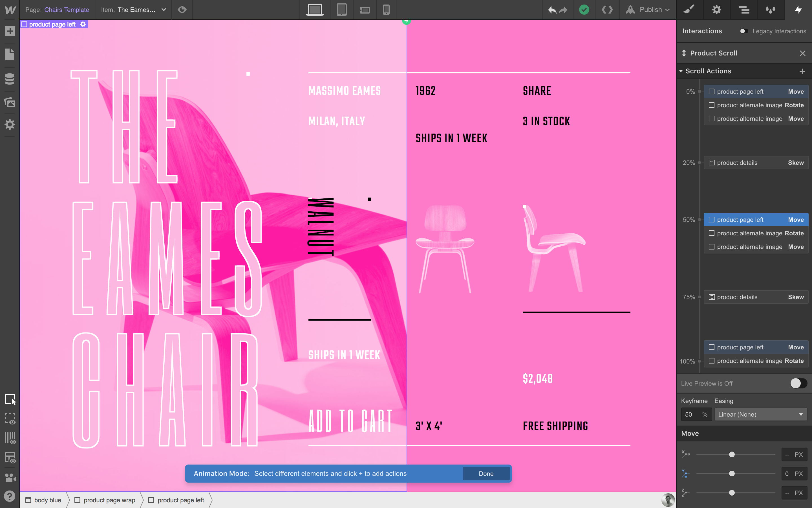812x508 pixels.
Task: Check the green save status icon
Action: pyautogui.click(x=584, y=10)
